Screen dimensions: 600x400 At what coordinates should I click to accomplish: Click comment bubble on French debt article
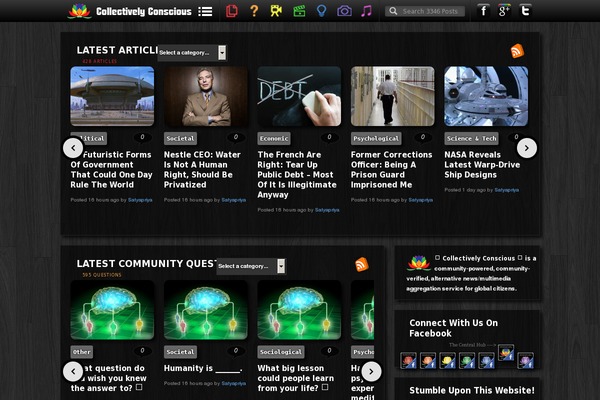click(x=329, y=137)
